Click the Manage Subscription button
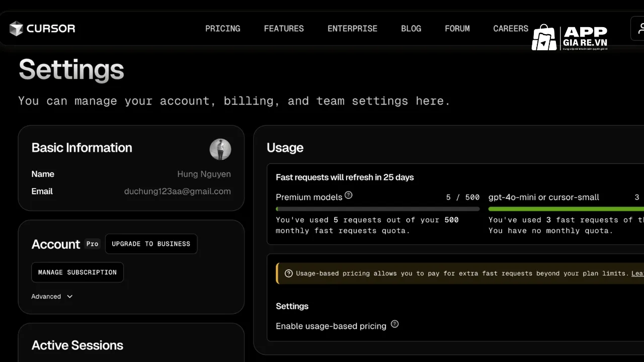The width and height of the screenshot is (644, 362). pos(77,273)
